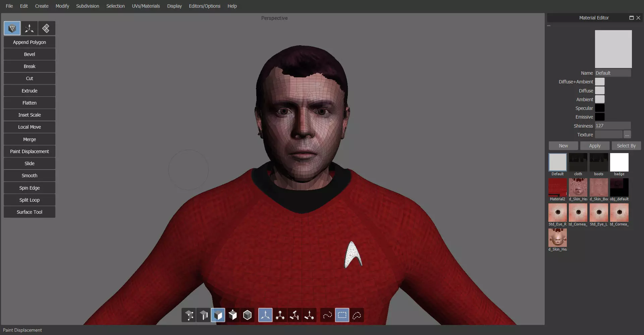Open the Ambient color swatch
Viewport: 644px width, 335px height.
[x=600, y=99]
